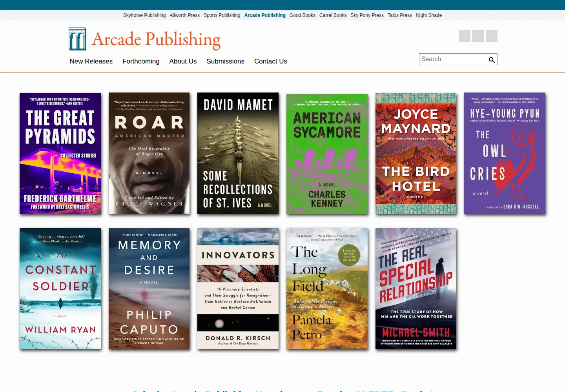
Task: Open the Contact Us page
Action: click(270, 61)
